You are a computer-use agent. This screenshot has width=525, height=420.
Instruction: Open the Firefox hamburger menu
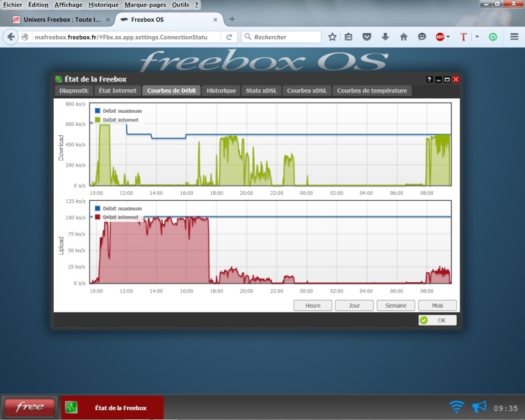[514, 37]
